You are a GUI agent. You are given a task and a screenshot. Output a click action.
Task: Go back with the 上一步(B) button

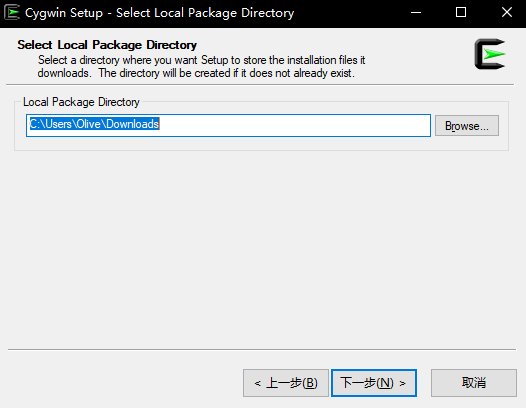[x=286, y=383]
